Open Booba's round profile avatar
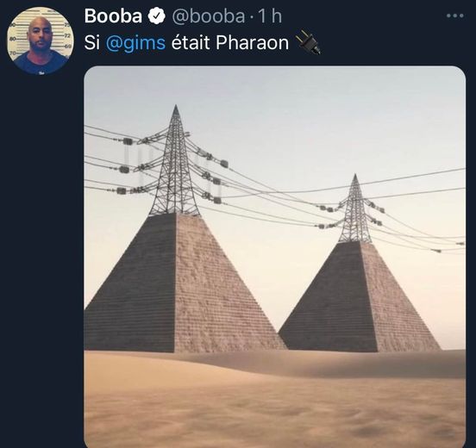This screenshot has height=448, width=476. pos(41,41)
